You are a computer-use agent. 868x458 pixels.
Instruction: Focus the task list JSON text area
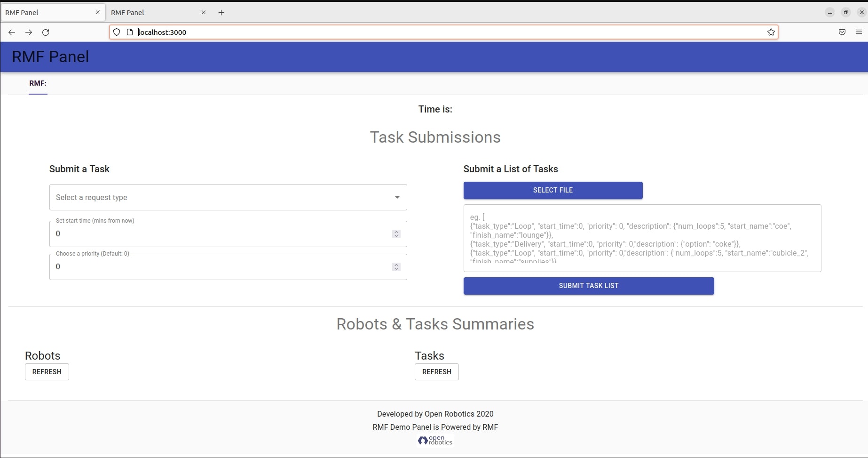click(642, 238)
